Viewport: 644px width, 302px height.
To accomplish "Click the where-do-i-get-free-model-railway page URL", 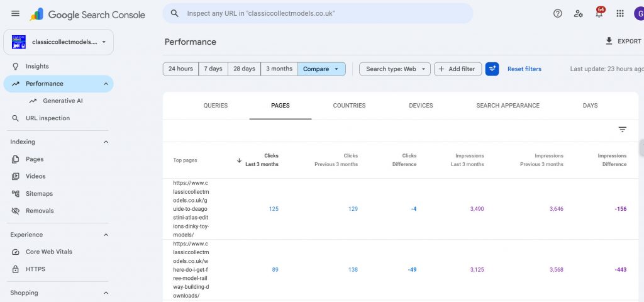I will (x=191, y=269).
